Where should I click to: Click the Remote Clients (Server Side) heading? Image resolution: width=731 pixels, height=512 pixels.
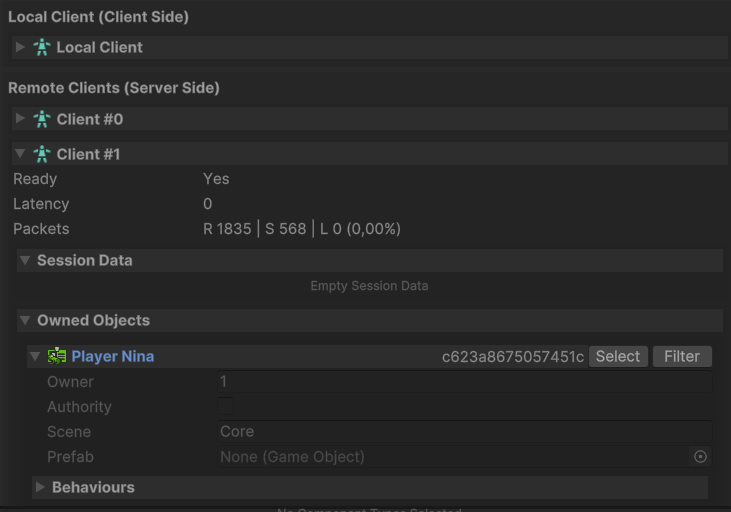coord(114,88)
